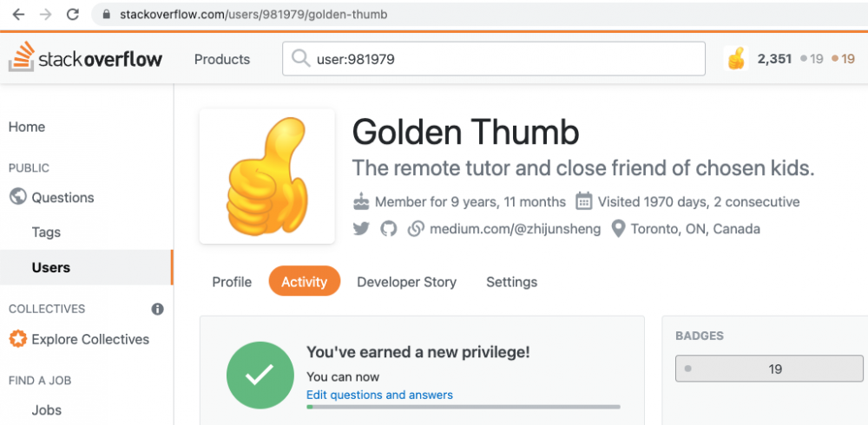
Task: Click the user avatar in top bar
Action: coord(736,59)
